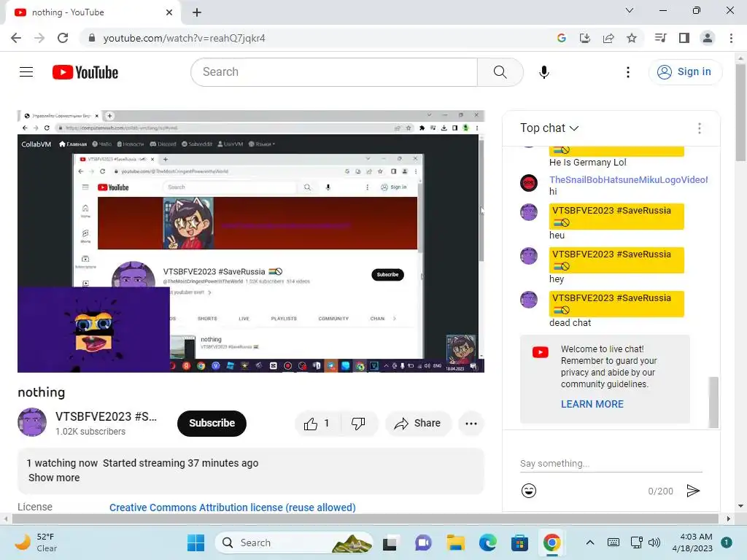Open live chat options three-dot menu
The height and width of the screenshot is (560, 747).
[x=700, y=128]
